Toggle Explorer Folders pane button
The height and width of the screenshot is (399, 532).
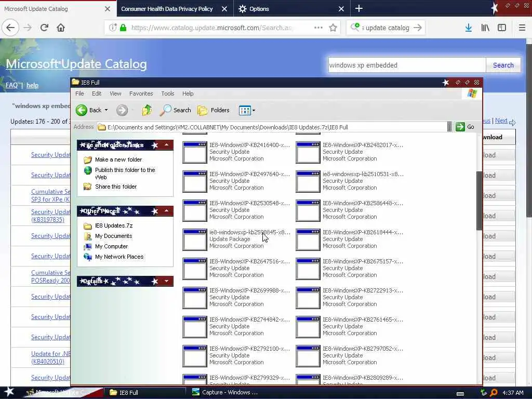tap(214, 110)
